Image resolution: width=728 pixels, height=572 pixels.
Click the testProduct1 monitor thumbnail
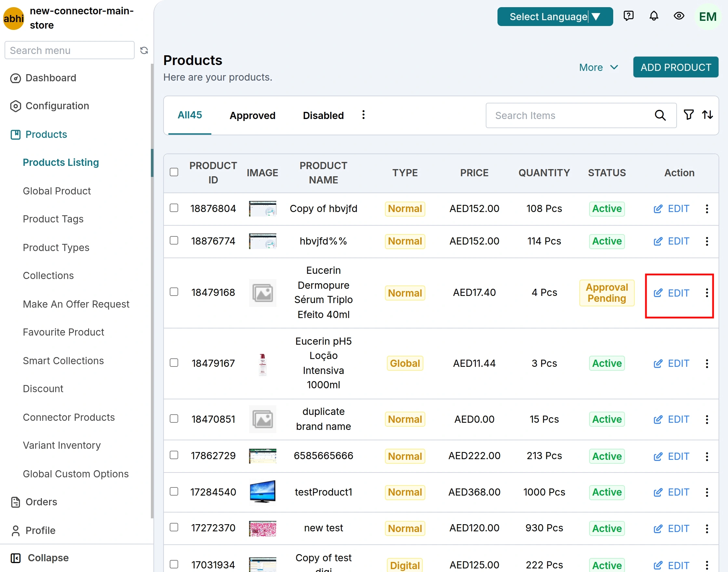pyautogui.click(x=262, y=492)
